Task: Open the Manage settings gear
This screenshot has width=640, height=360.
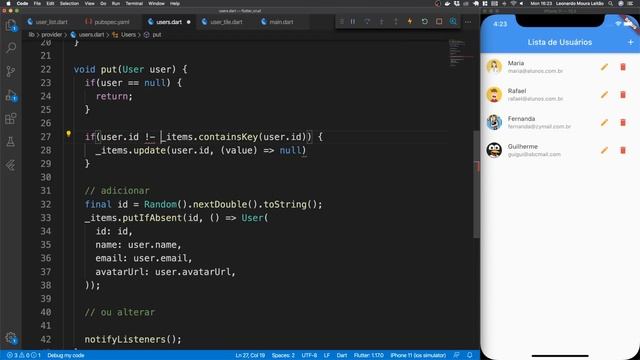Action: tap(11, 338)
